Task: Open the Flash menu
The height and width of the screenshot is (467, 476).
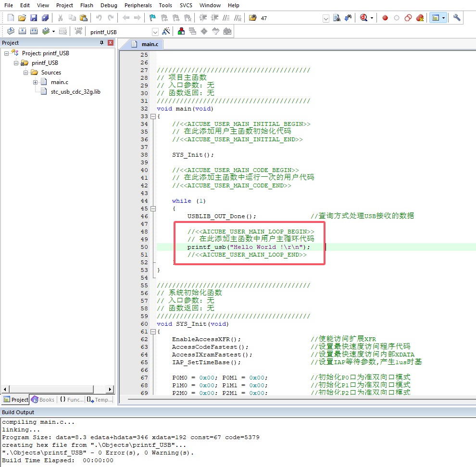Action: pos(87,5)
